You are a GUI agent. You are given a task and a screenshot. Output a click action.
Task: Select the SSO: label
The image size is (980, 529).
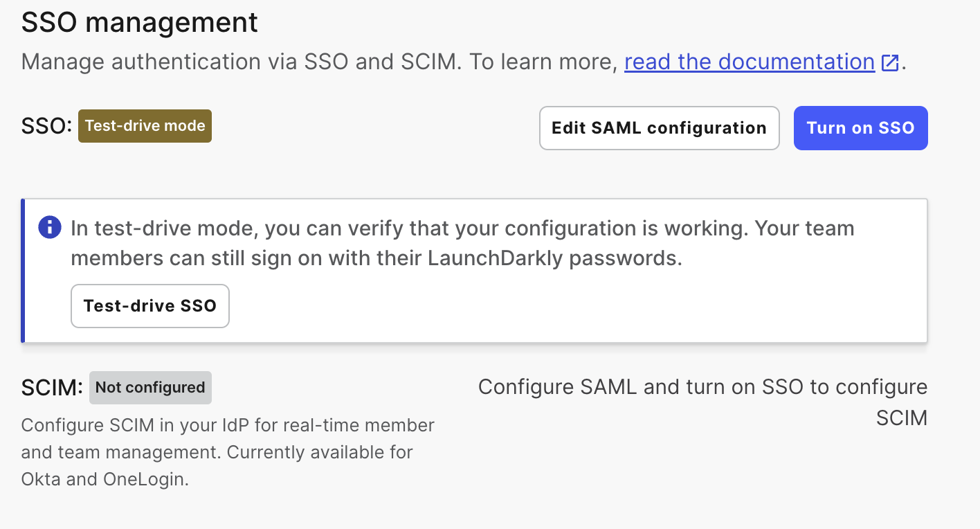tap(45, 126)
